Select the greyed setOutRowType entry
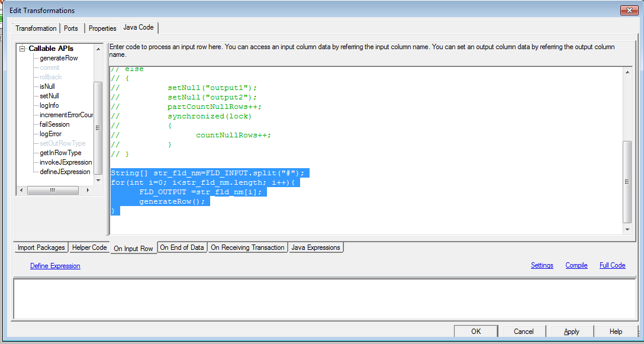The width and height of the screenshot is (644, 344). [x=62, y=143]
